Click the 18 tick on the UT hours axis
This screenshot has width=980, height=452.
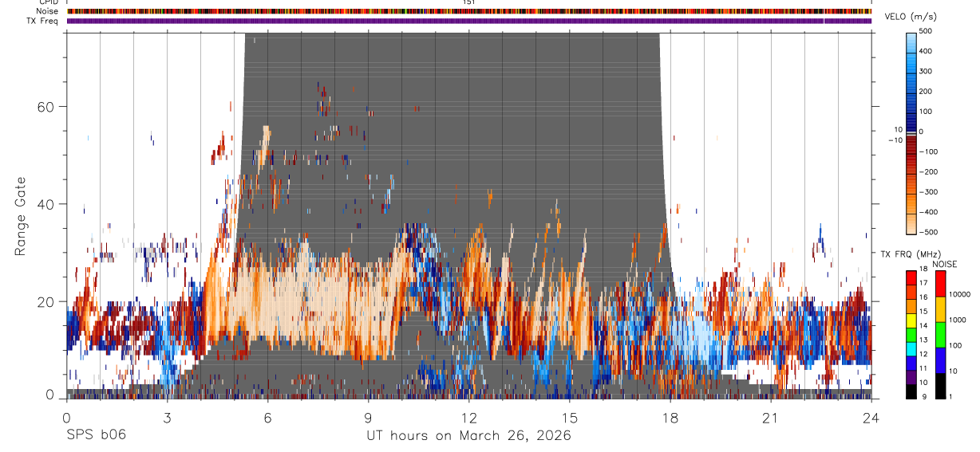click(x=670, y=418)
